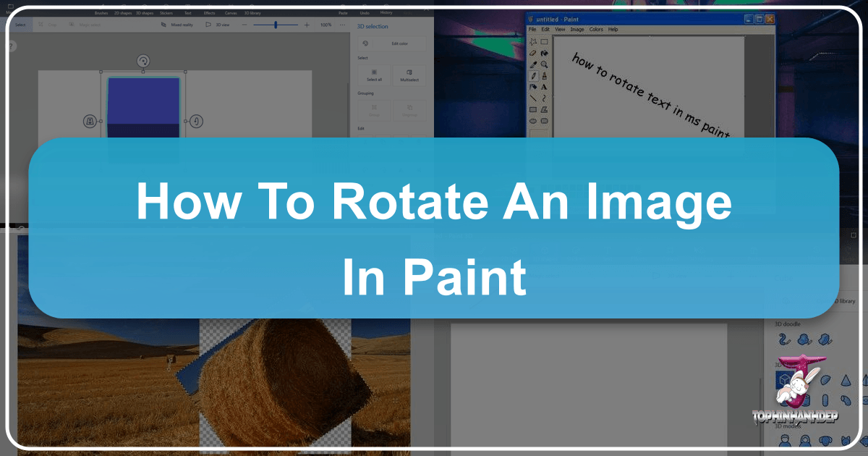Select the Magnifier tool in MS Paint
The width and height of the screenshot is (868, 456).
point(543,64)
